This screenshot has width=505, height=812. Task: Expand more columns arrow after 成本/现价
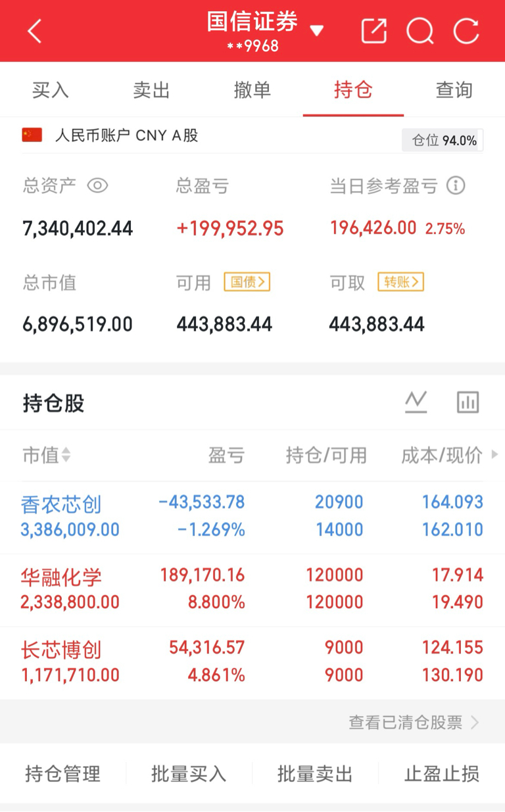tap(494, 454)
